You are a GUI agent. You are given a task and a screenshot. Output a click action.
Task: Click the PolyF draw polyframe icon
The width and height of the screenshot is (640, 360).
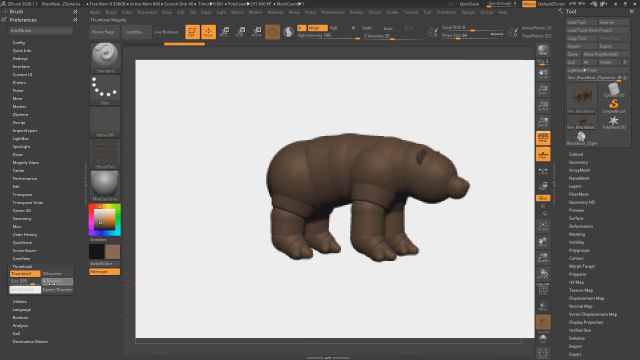click(x=543, y=290)
